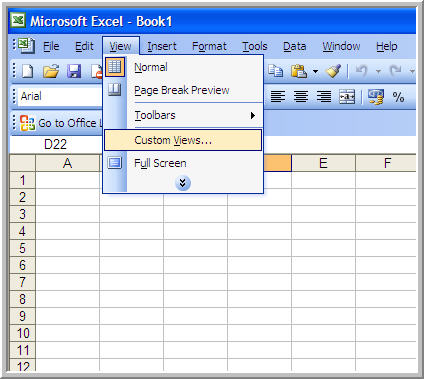Open the Help menu
This screenshot has height=379, width=424.
(387, 46)
